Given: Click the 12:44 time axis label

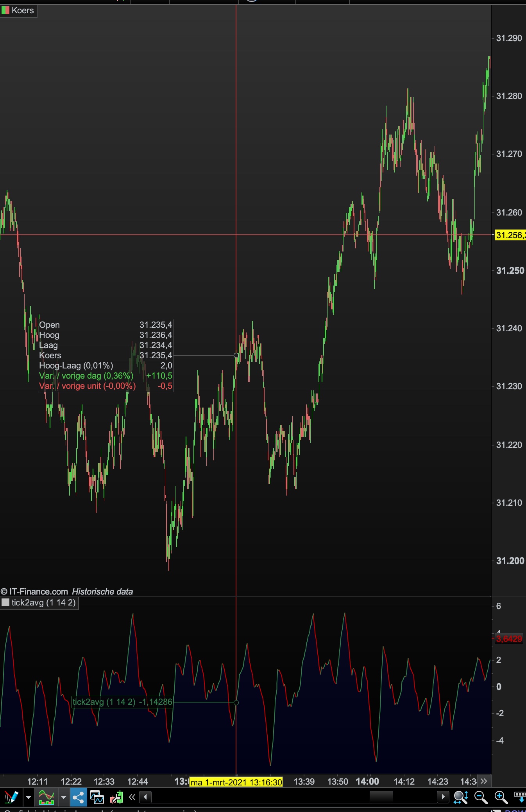Looking at the screenshot, I should [138, 781].
